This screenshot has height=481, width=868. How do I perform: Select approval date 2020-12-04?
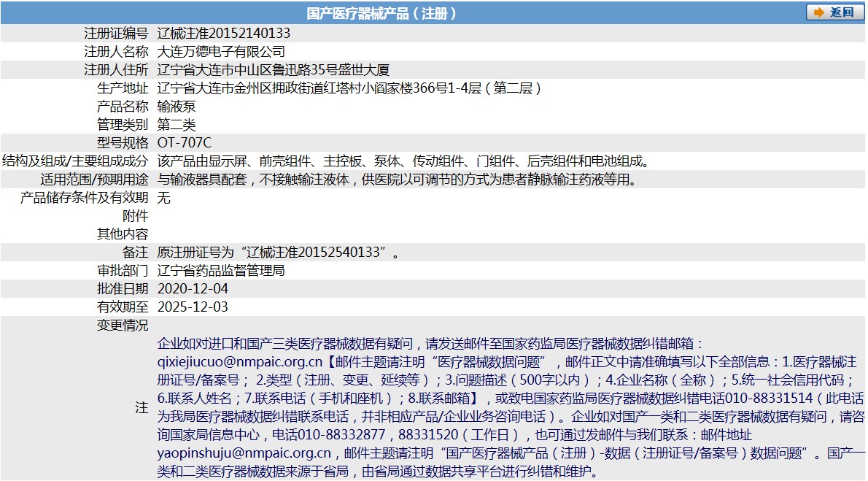click(x=193, y=289)
